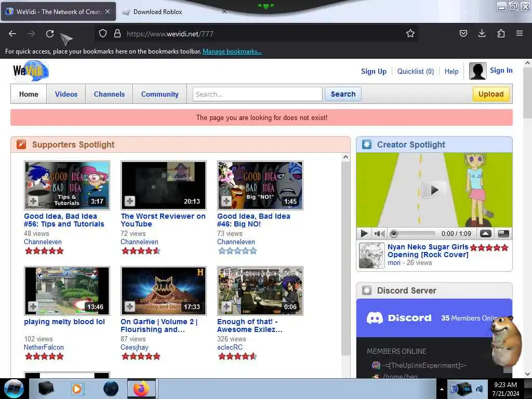Open the Home navigation tab
The image size is (532, 399).
[x=29, y=95]
